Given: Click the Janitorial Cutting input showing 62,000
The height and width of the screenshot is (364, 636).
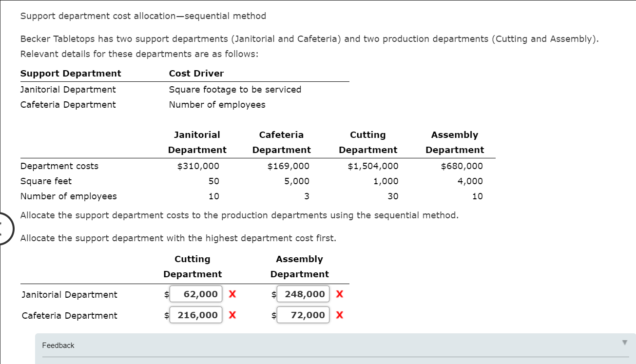Looking at the screenshot, I should point(196,294).
